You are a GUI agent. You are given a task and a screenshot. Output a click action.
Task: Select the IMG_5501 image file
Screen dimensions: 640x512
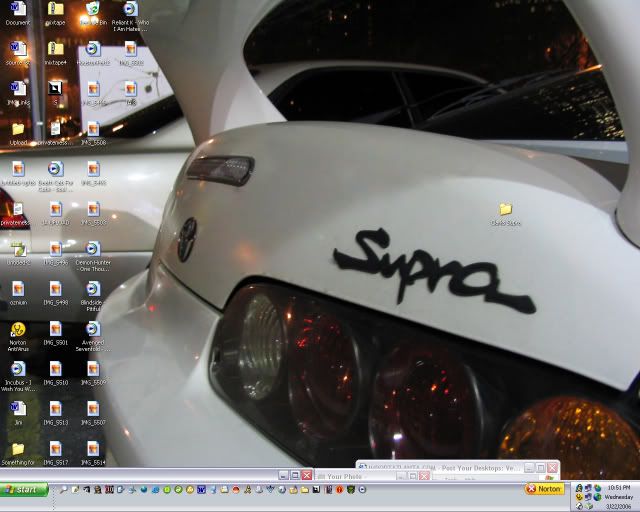click(x=55, y=329)
